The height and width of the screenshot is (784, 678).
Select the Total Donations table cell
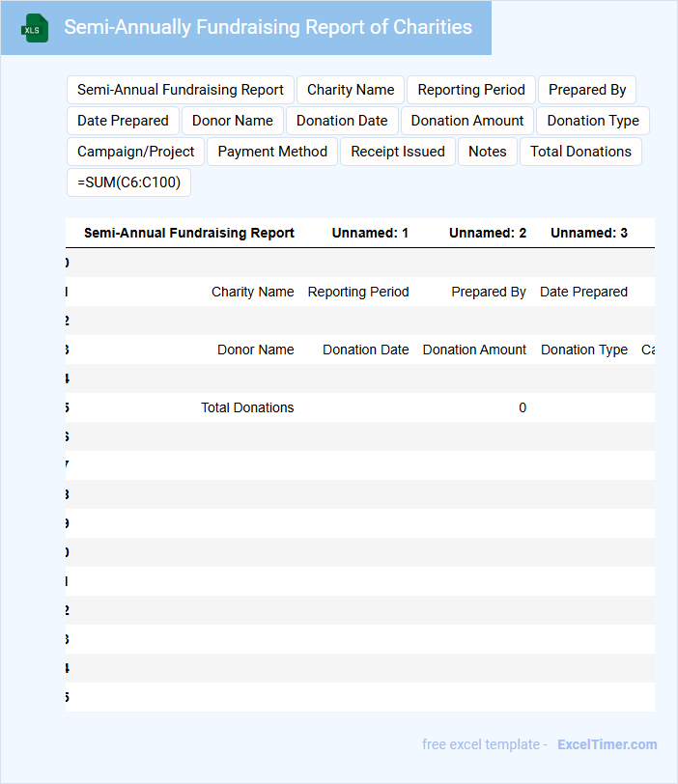coord(247,408)
